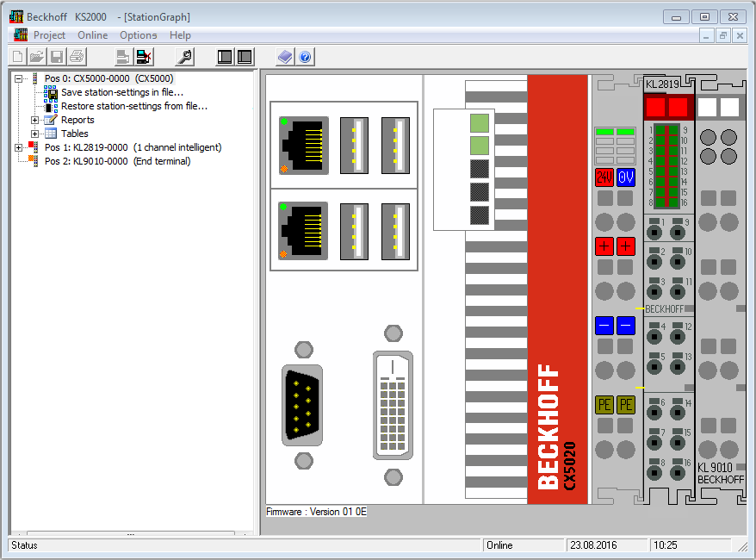Open the Help menu
Viewport: 756px width, 560px height.
[180, 35]
